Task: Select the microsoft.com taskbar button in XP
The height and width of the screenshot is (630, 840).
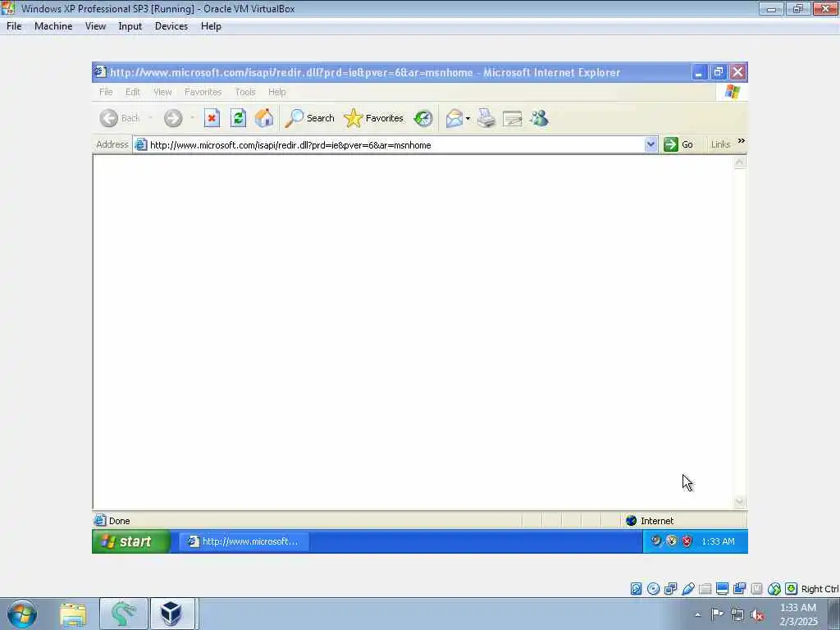Action: click(x=244, y=541)
